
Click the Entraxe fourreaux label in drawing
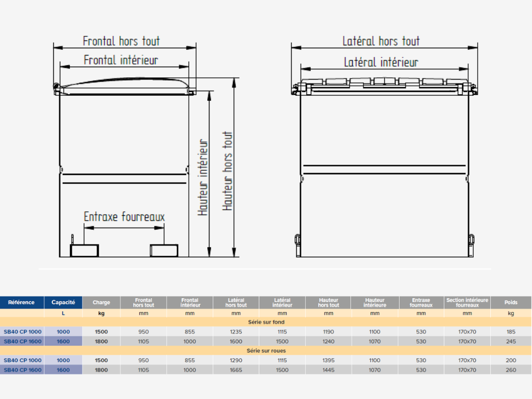tap(124, 217)
